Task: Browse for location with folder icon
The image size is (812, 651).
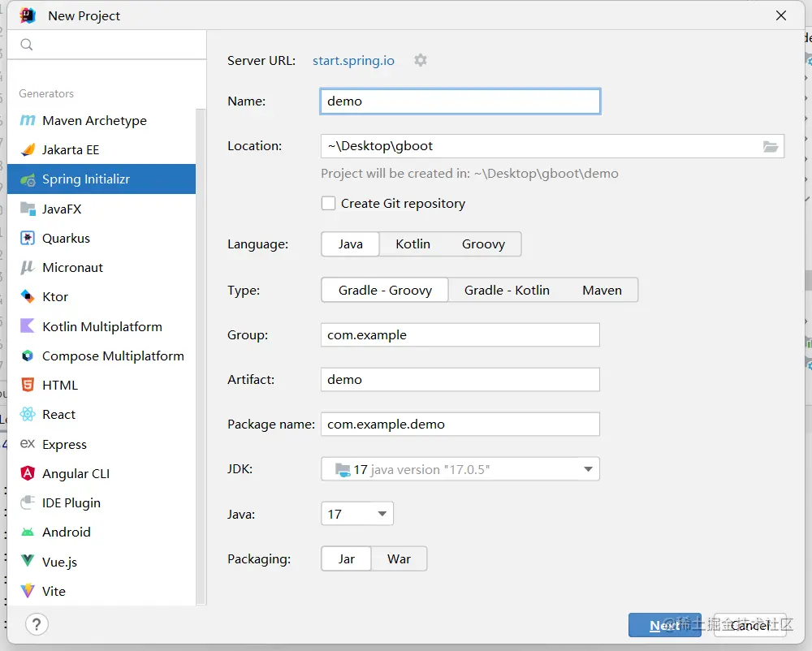Action: tap(771, 146)
